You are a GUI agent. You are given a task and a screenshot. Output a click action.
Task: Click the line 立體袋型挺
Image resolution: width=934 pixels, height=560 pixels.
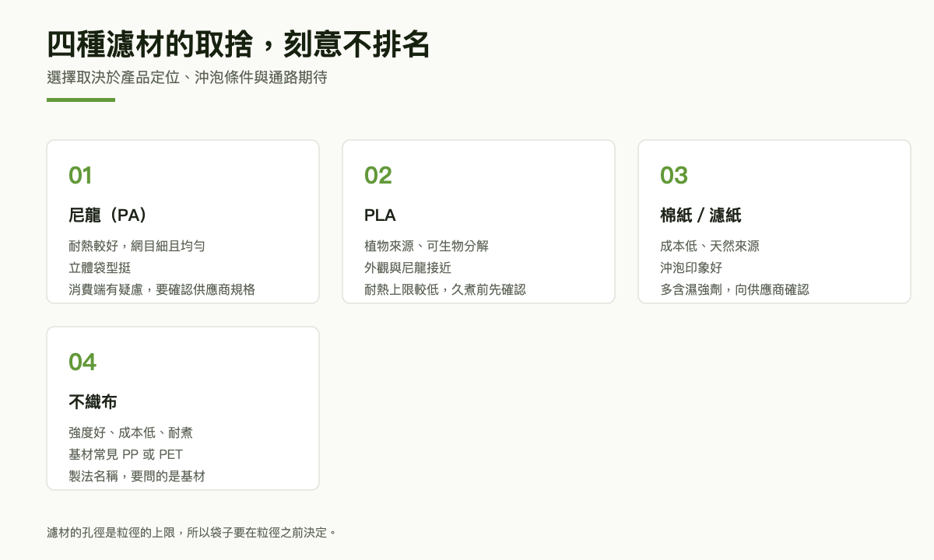[100, 268]
